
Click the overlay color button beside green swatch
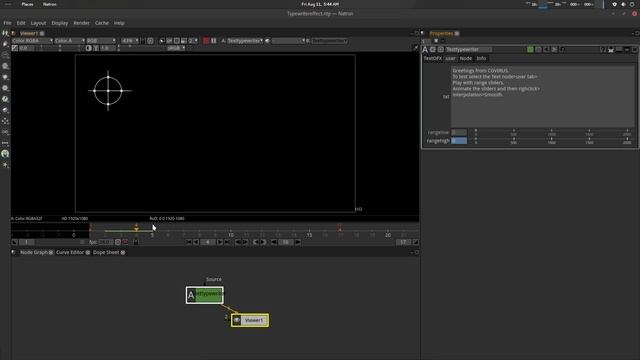tap(539, 49)
